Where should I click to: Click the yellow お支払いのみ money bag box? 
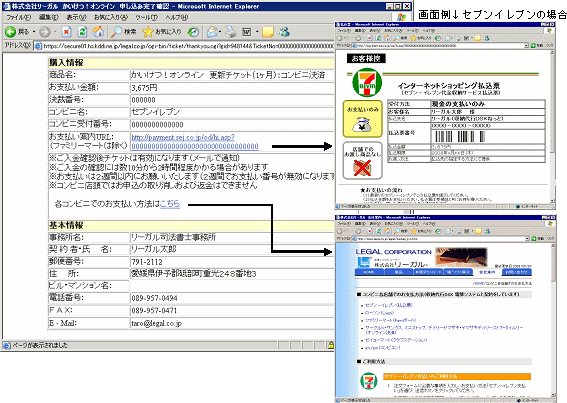pos(363,119)
